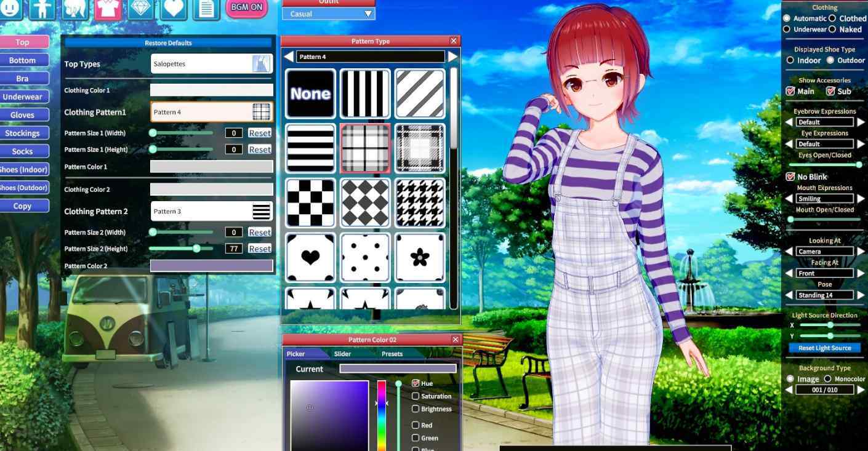The image size is (868, 451).
Task: Open Clothing Pattern1 Pattern 4 selector
Action: coord(212,112)
